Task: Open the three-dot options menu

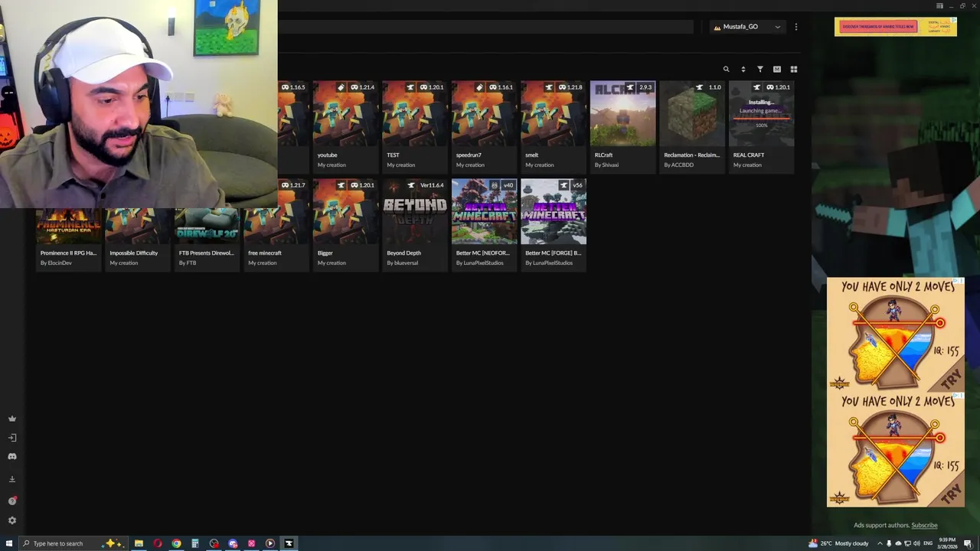Action: click(x=796, y=27)
